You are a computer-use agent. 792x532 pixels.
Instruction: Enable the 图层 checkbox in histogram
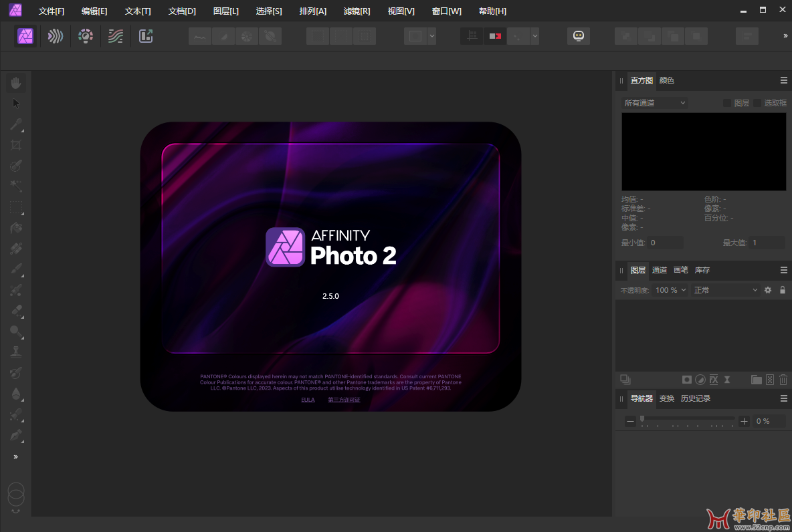coord(727,103)
